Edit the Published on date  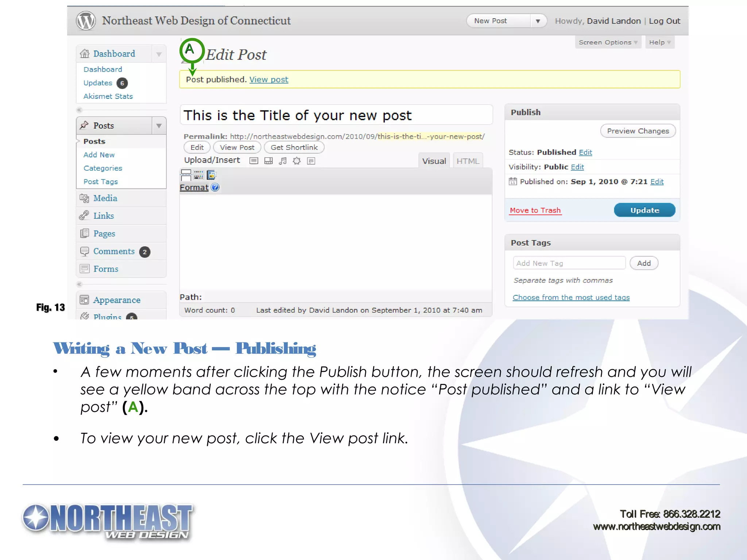657,182
